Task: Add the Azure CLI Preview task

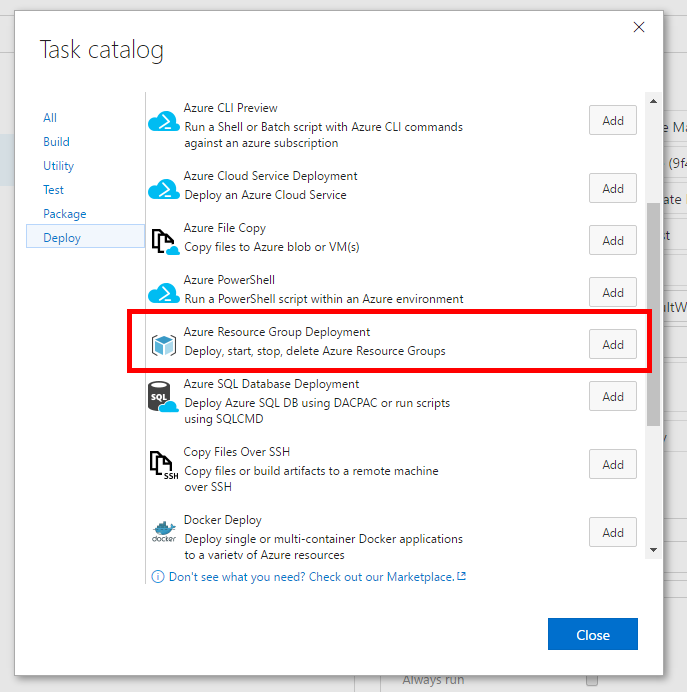Action: 612,120
